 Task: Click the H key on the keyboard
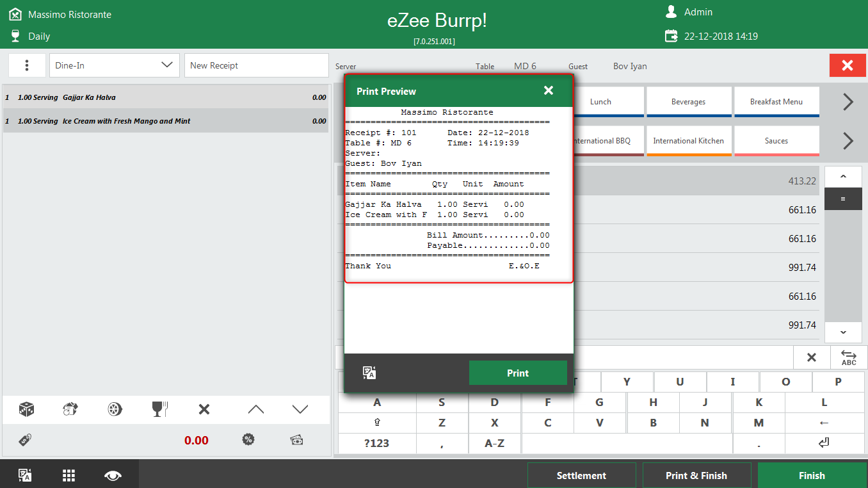[653, 402]
